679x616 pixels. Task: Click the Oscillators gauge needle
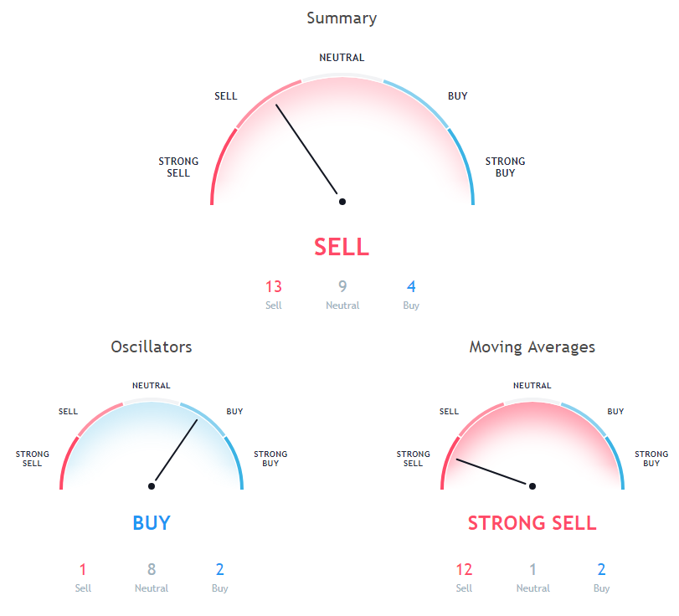coord(175,452)
